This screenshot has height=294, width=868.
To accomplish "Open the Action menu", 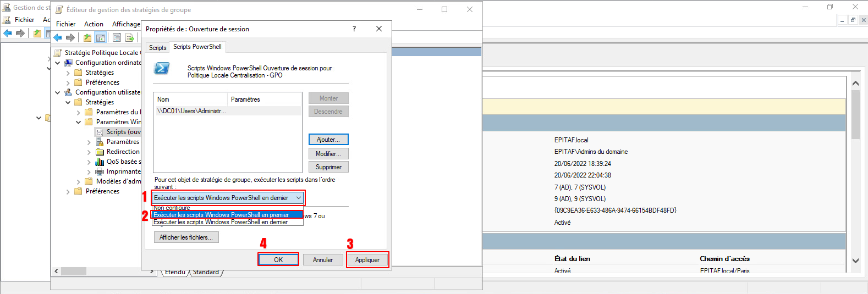I will click(94, 24).
